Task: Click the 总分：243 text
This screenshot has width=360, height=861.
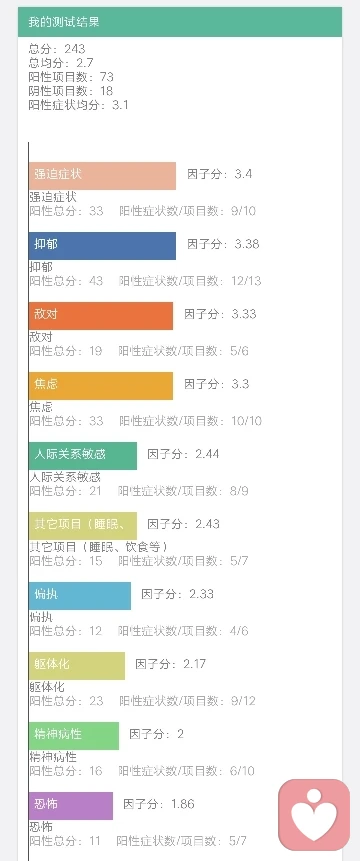Action: point(57,49)
